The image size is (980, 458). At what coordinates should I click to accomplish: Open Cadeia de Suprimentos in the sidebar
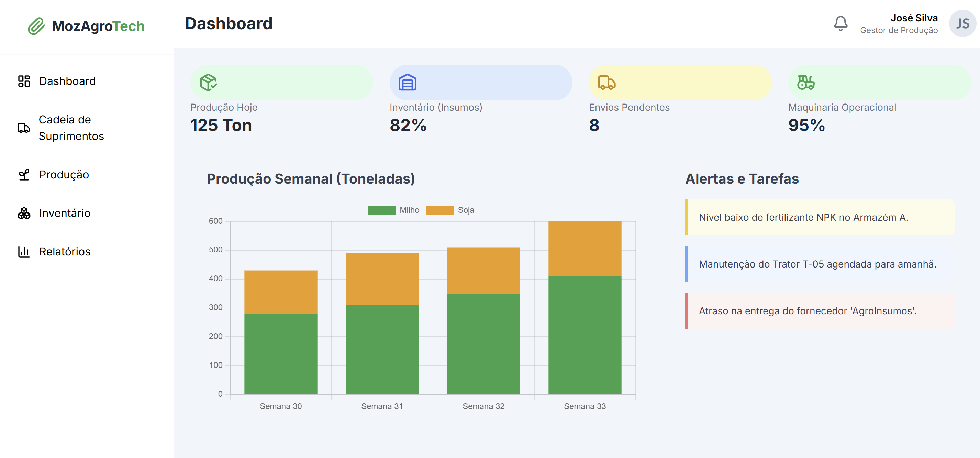pos(71,128)
